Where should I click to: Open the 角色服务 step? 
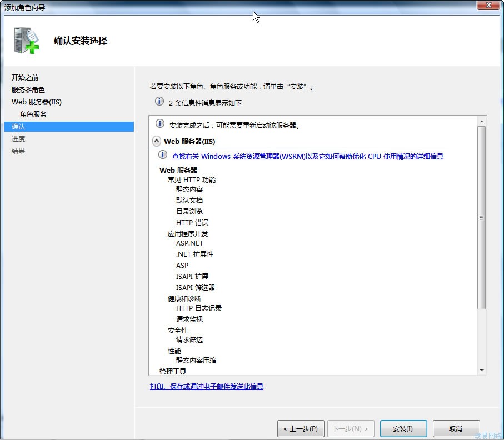coord(33,114)
